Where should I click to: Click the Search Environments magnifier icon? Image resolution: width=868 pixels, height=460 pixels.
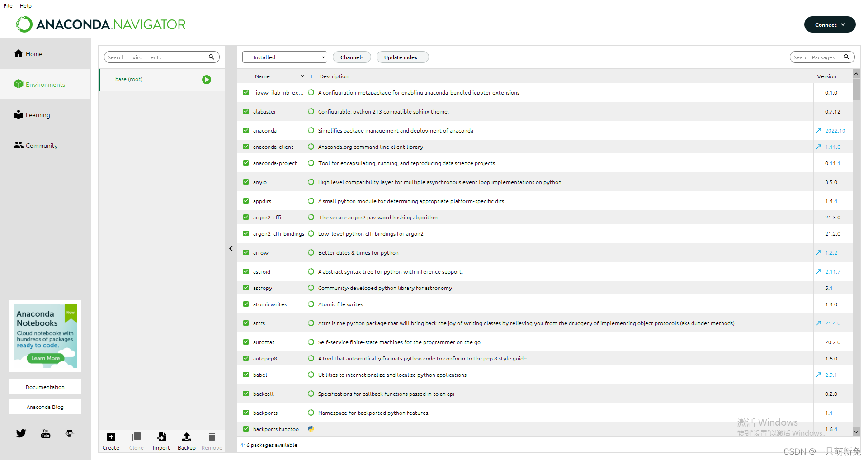pyautogui.click(x=211, y=57)
